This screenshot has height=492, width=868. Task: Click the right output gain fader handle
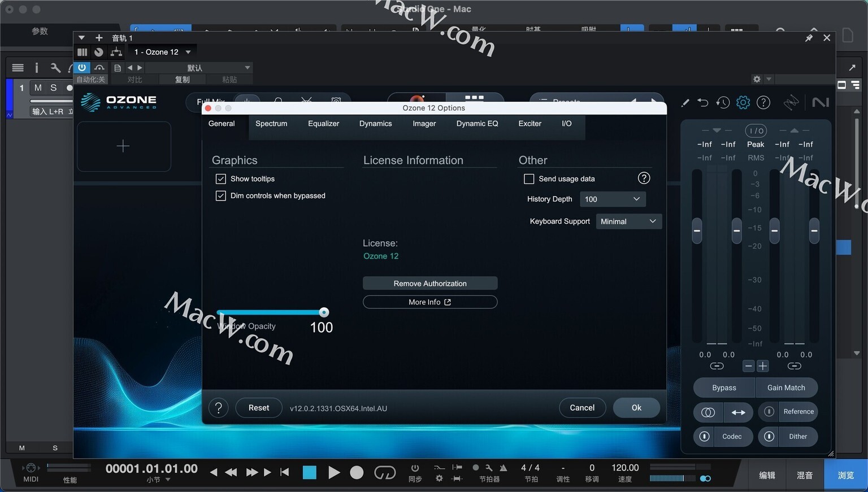[x=814, y=230]
